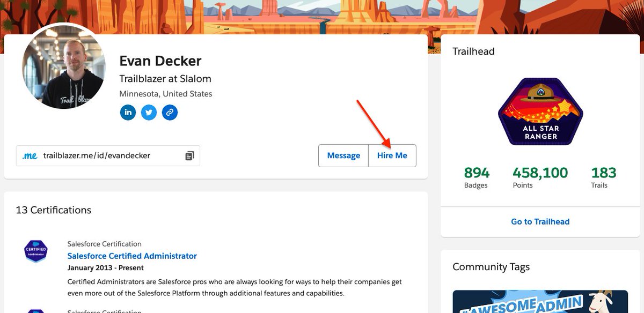The height and width of the screenshot is (313, 644).
Task: Click the Trailhead panel heading
Action: coord(473,51)
